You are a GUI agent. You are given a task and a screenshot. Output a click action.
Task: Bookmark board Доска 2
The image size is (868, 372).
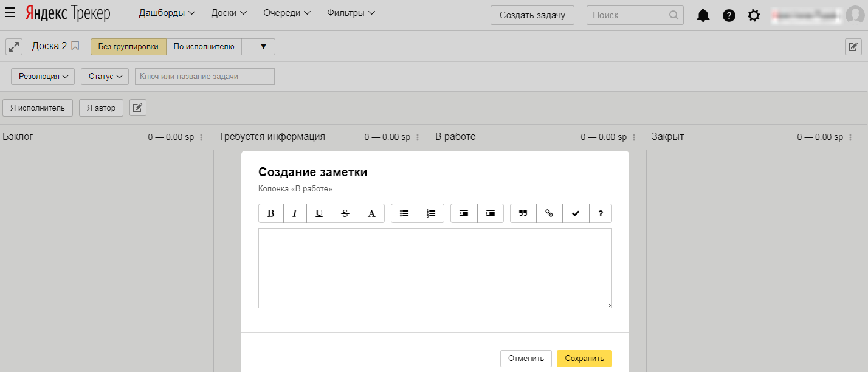tap(75, 46)
